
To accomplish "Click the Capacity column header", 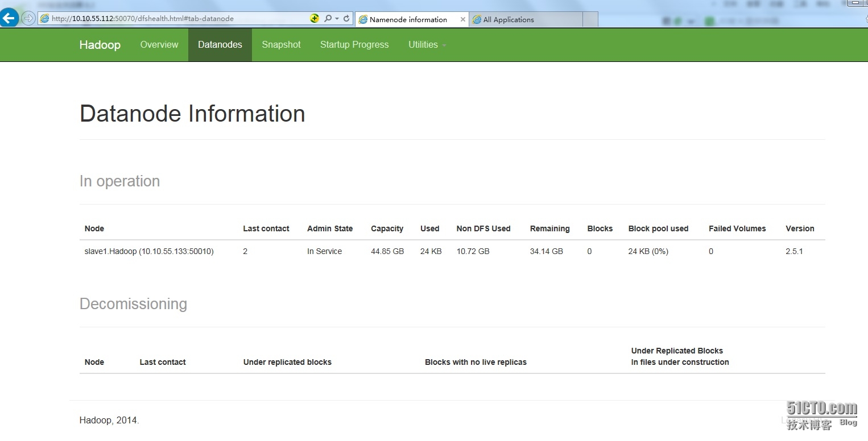I will [x=387, y=228].
